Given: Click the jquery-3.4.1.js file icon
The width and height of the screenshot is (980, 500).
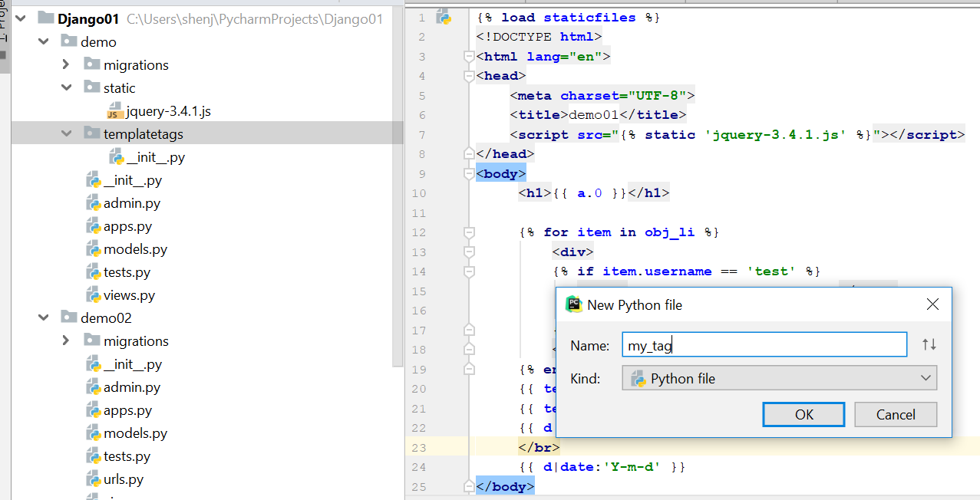Looking at the screenshot, I should coord(114,110).
